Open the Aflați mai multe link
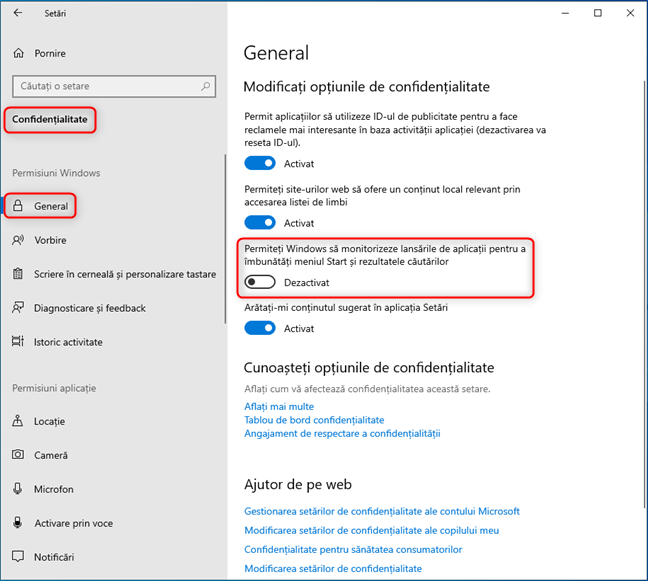This screenshot has height=581, width=648. coord(279,406)
